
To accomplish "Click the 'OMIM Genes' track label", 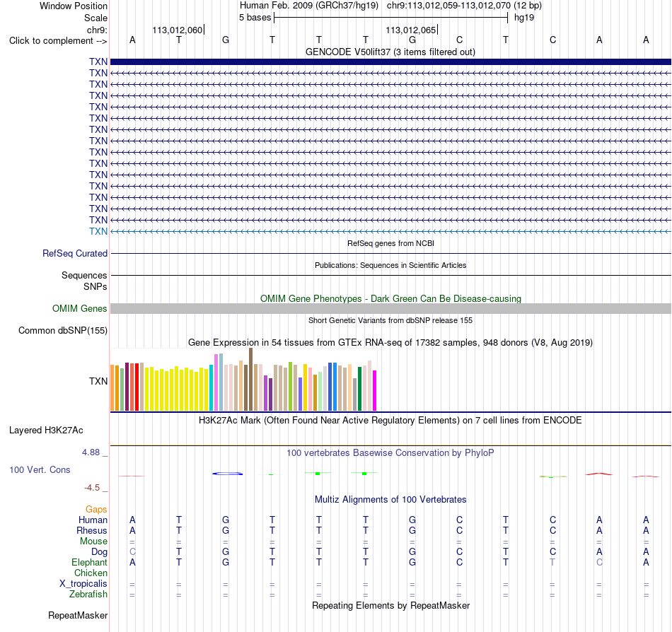I will click(x=79, y=308).
